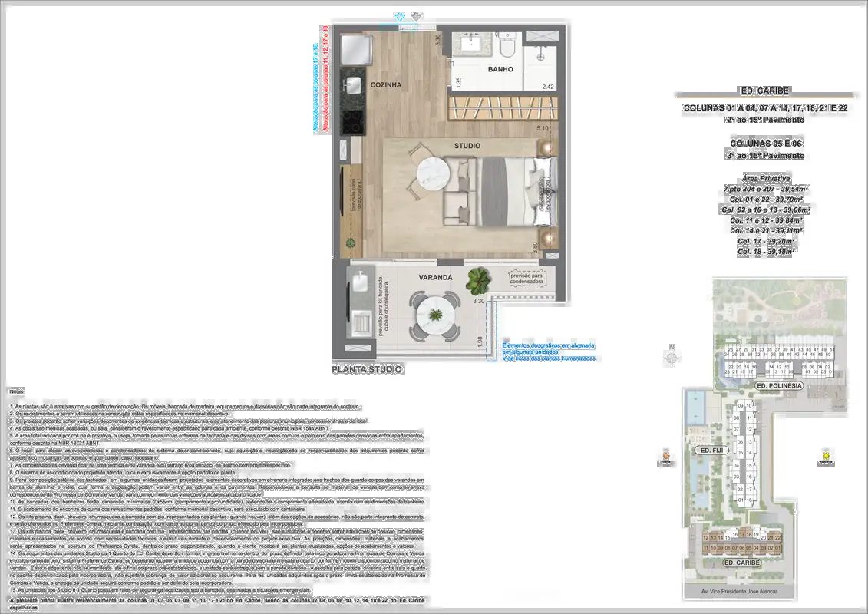Image resolution: width=868 pixels, height=614 pixels.
Task: Select the round veranda dining table
Action: point(436,317)
